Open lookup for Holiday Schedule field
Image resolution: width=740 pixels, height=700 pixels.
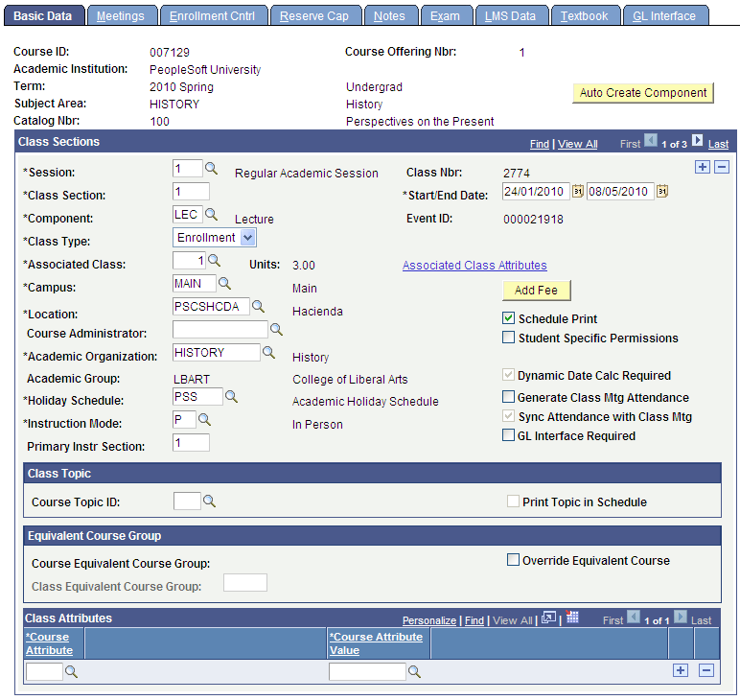[x=231, y=396]
